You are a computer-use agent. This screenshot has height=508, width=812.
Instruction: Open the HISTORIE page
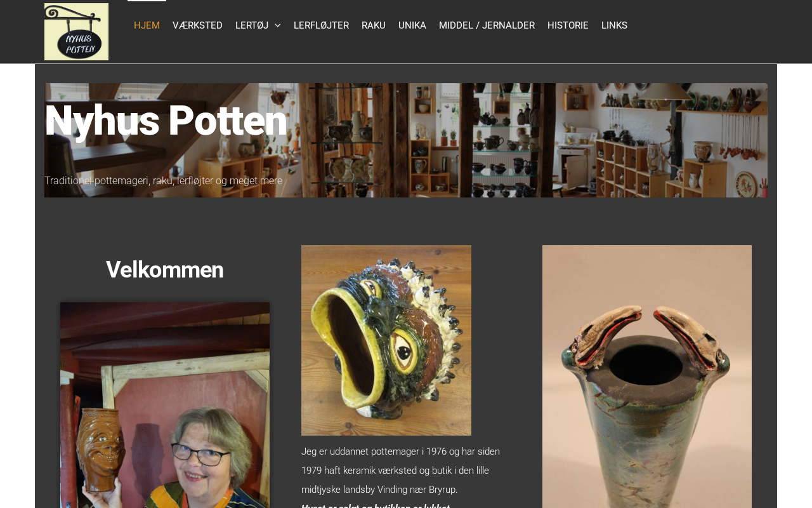[x=568, y=25]
